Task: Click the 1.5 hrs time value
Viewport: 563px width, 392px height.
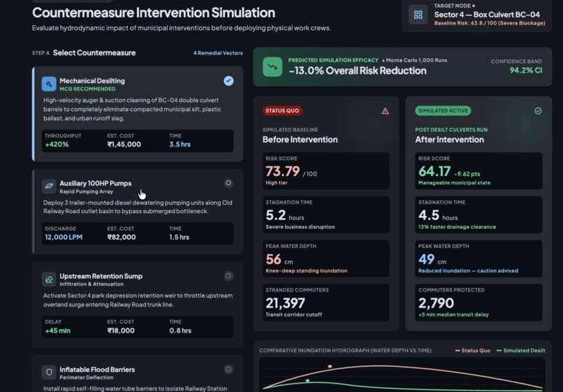Action: click(180, 237)
